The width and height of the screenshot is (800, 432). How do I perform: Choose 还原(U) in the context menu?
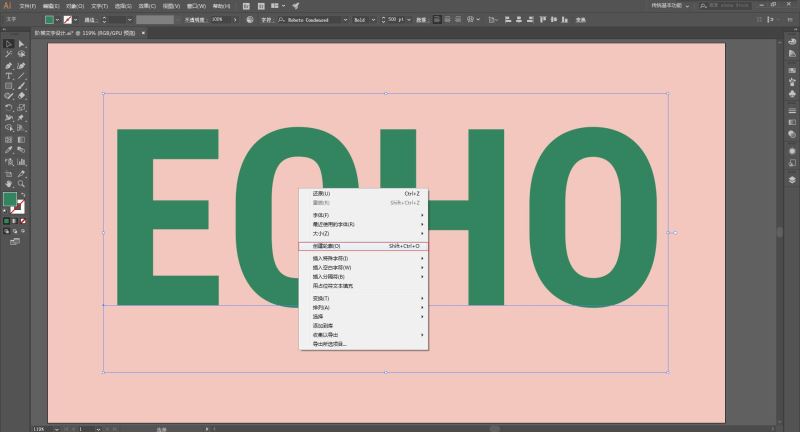(x=363, y=194)
